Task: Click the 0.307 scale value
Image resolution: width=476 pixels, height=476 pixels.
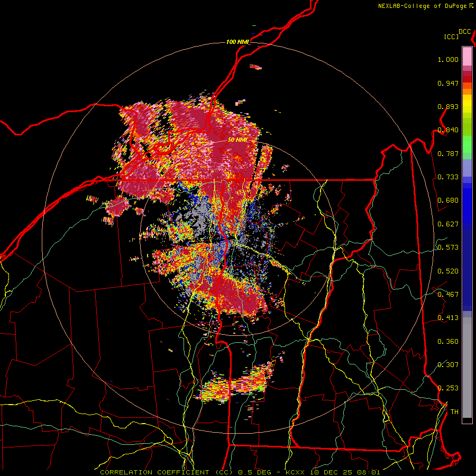Action: 448,365
